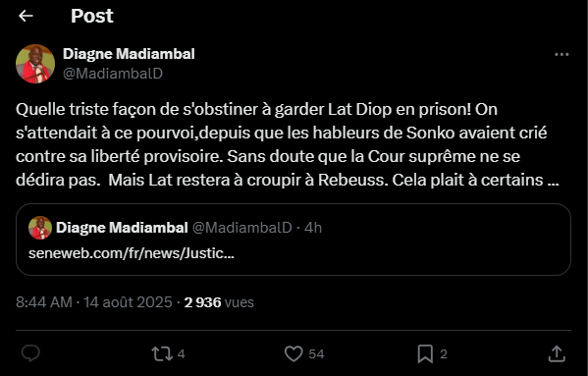Open the seneweb.com link in quoted post
The image size is (588, 376).
tap(132, 253)
